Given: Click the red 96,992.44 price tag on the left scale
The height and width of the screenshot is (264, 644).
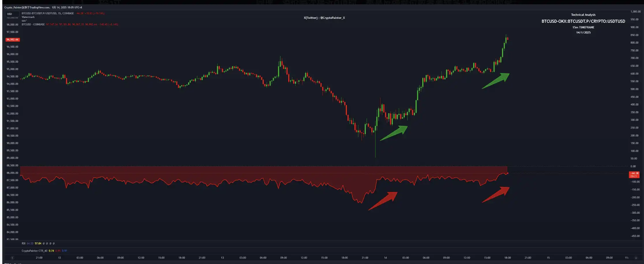Looking at the screenshot, I should tap(13, 40).
